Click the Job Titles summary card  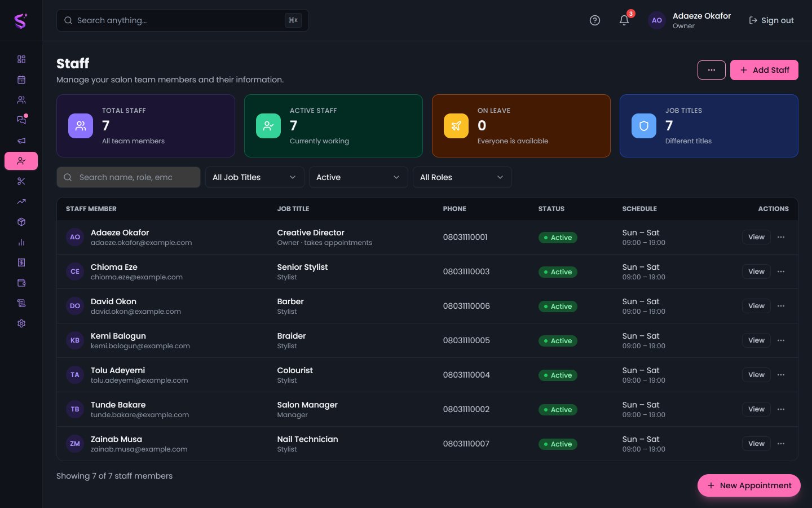(709, 126)
